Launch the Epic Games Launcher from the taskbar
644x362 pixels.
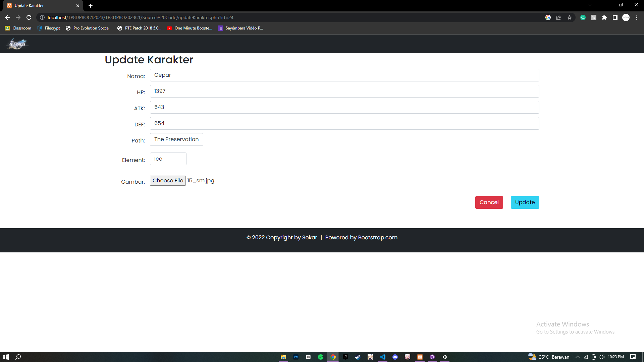click(x=345, y=357)
